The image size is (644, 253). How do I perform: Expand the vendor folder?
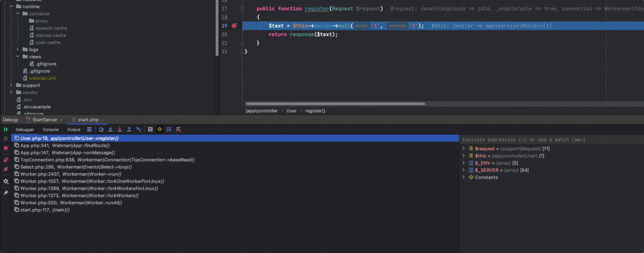[11, 92]
